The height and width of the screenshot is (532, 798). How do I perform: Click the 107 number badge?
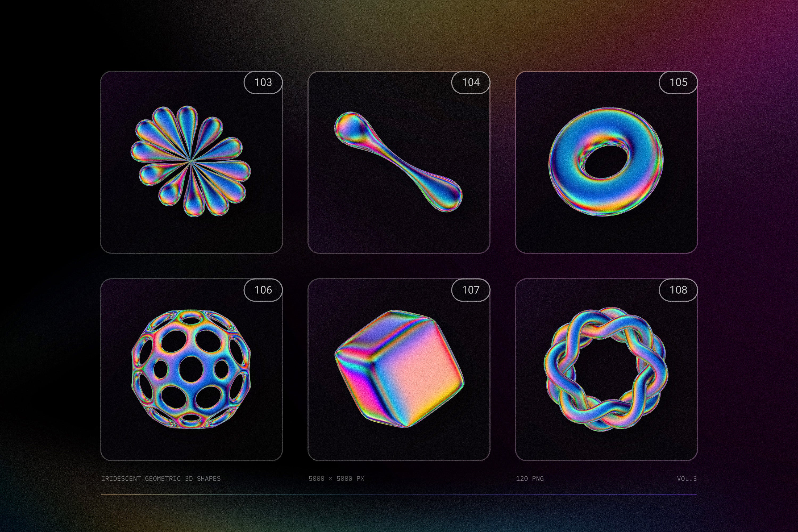[x=471, y=290]
